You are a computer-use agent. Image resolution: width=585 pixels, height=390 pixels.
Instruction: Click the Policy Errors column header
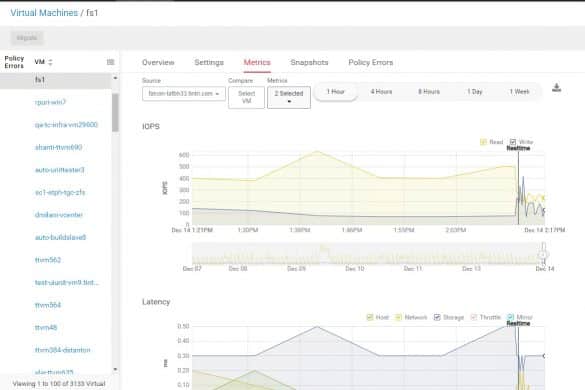(14, 62)
